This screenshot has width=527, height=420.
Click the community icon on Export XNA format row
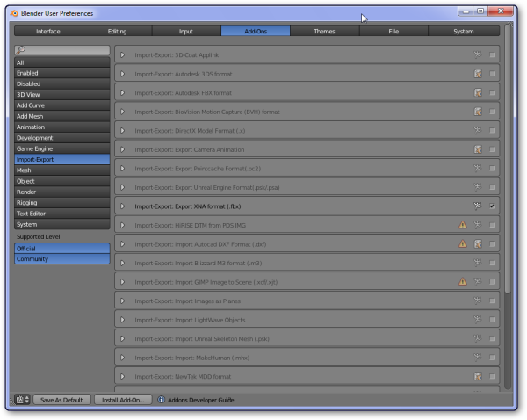click(x=477, y=206)
